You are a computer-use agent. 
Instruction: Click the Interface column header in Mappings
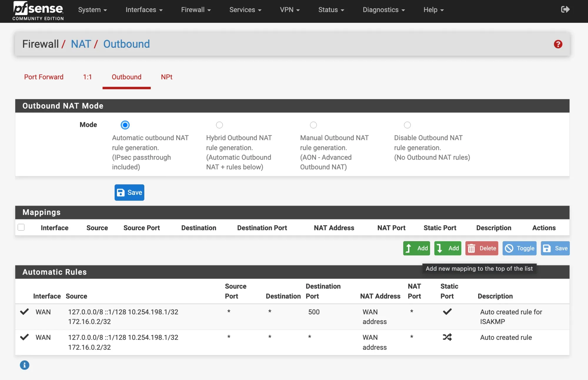(54, 228)
